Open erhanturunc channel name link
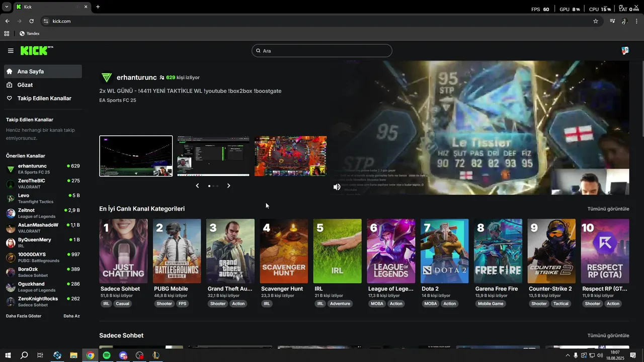The width and height of the screenshot is (644, 362). pos(137,77)
